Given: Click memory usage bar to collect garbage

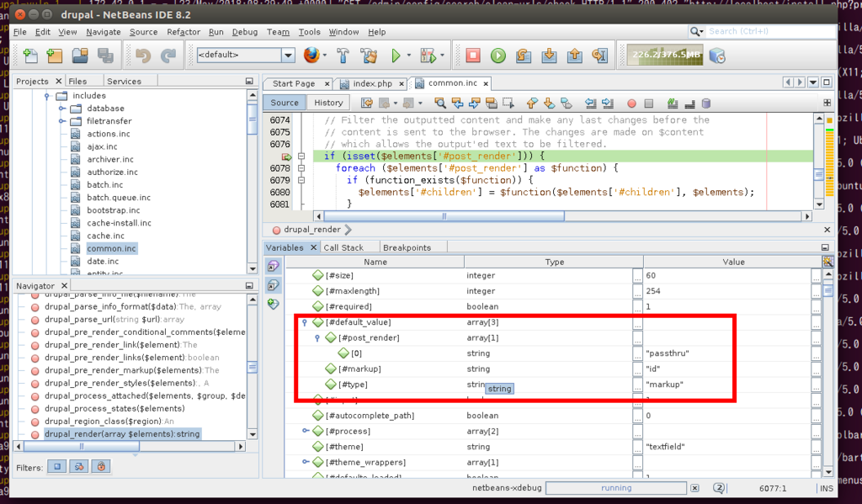Looking at the screenshot, I should [666, 55].
